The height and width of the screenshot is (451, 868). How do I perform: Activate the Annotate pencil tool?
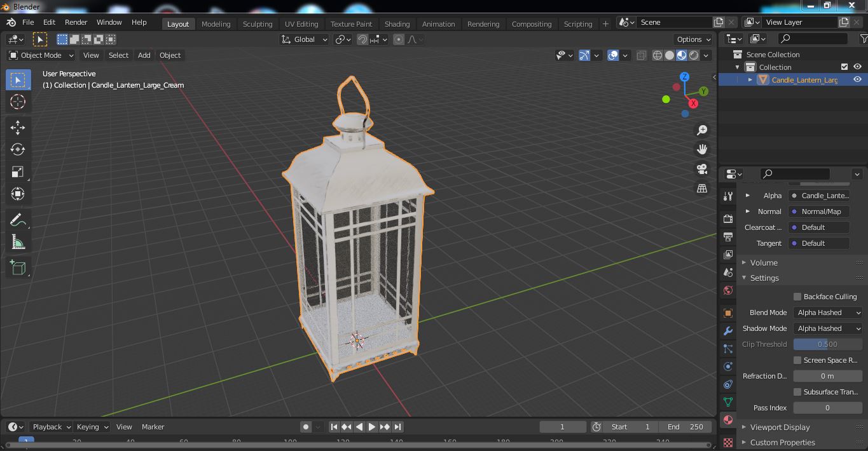coord(18,220)
